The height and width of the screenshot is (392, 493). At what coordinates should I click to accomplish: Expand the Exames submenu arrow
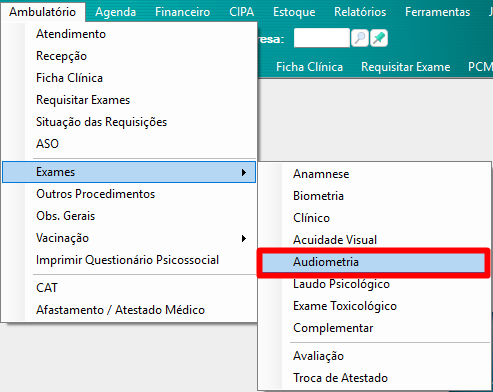[244, 172]
